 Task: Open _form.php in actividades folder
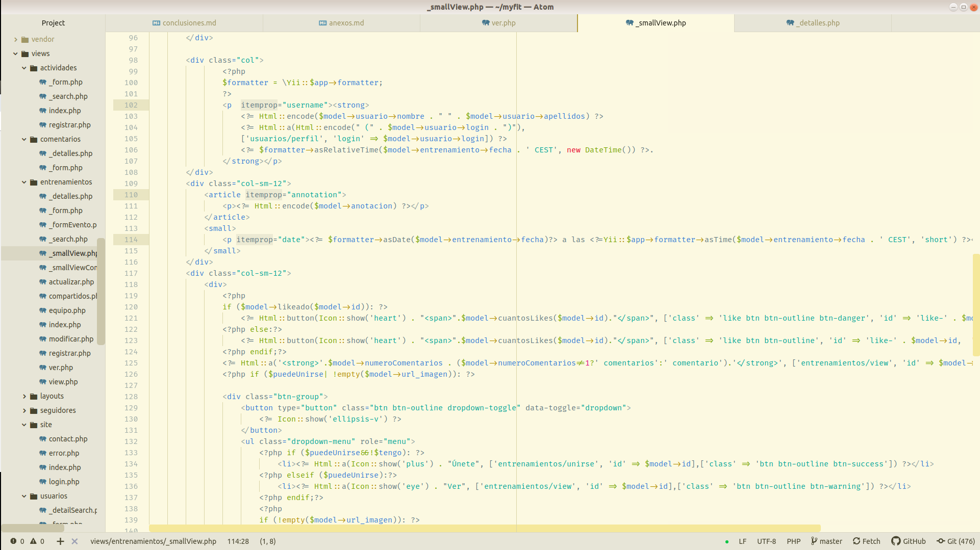coord(65,82)
